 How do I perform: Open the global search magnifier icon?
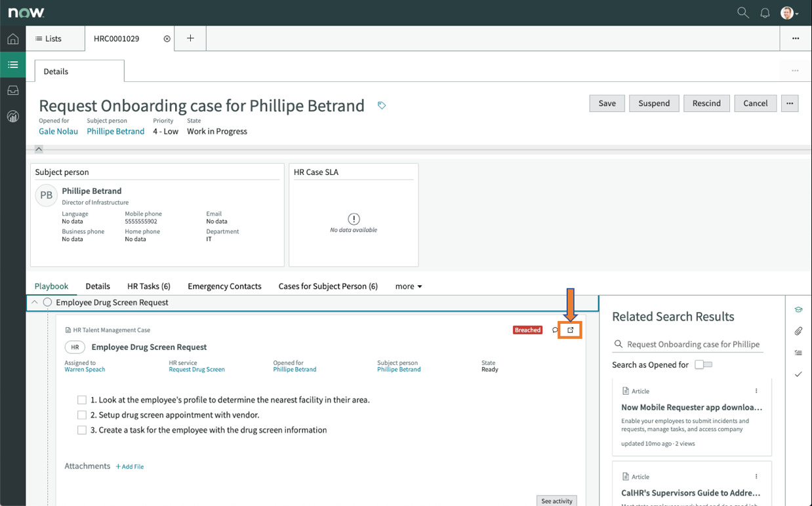click(x=743, y=12)
